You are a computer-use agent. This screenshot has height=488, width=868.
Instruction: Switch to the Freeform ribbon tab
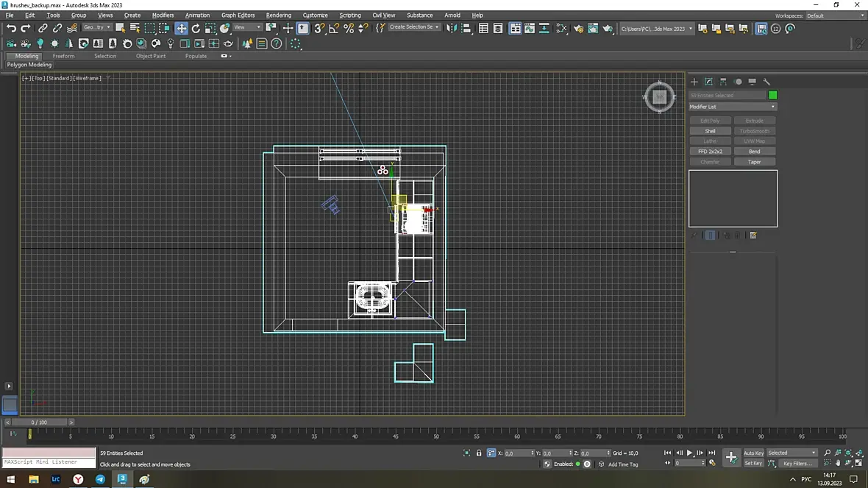pos(63,56)
